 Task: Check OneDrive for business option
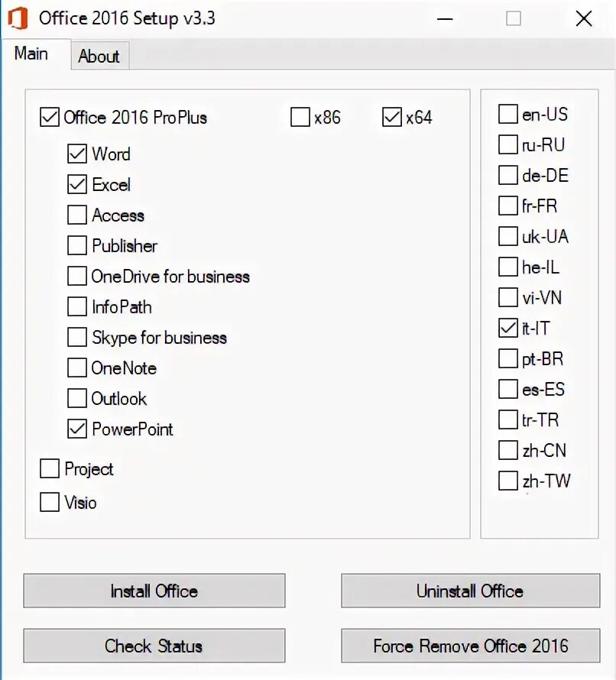[x=77, y=277]
